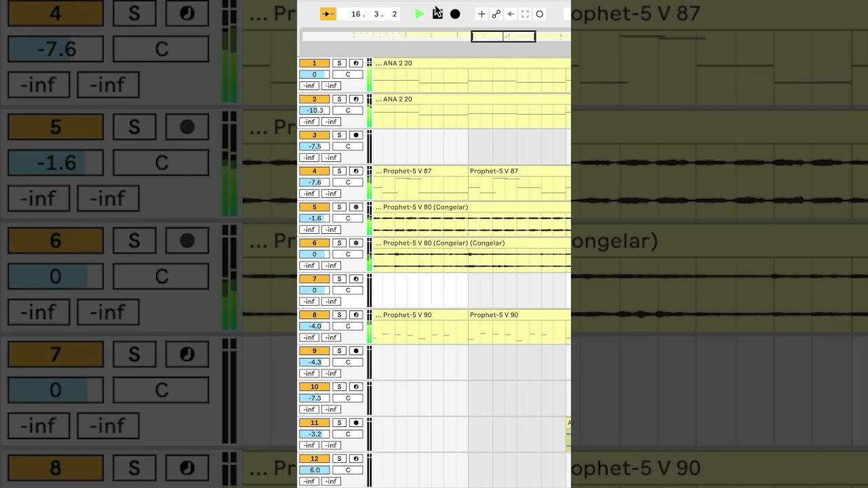
Task: Select Prophet-5 V 80 (Congelar) clip on track 5
Action: (472, 219)
